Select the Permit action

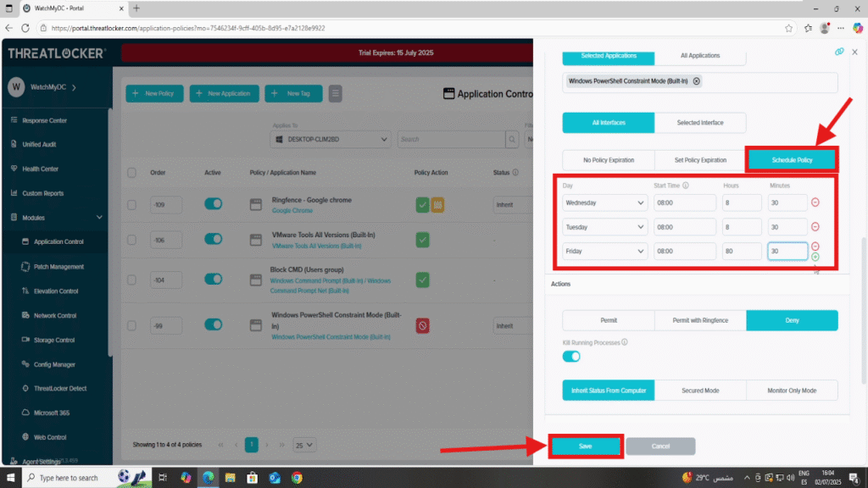[x=609, y=320]
